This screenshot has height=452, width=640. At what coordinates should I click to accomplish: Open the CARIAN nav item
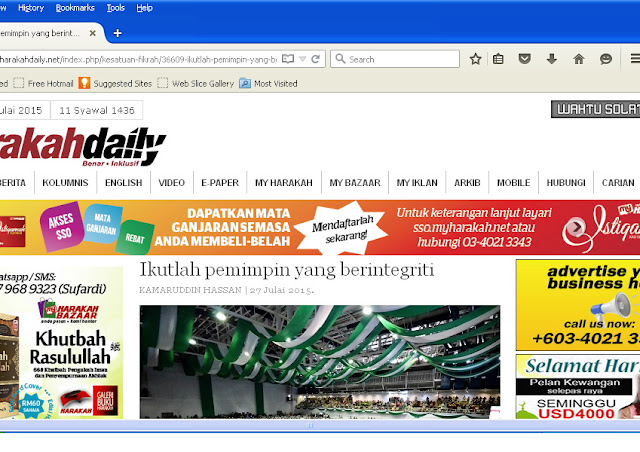click(x=618, y=183)
